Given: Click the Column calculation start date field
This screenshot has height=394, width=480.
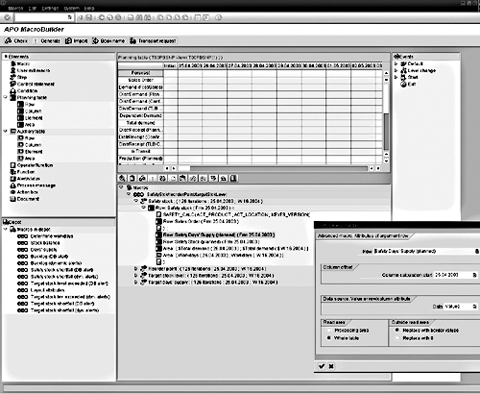Looking at the screenshot, I should (453, 275).
